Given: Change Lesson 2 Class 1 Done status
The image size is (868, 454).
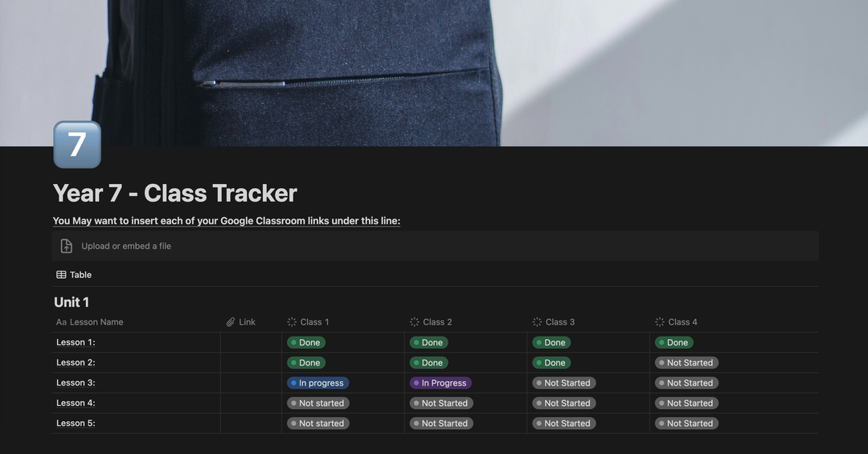Looking at the screenshot, I should coord(306,362).
